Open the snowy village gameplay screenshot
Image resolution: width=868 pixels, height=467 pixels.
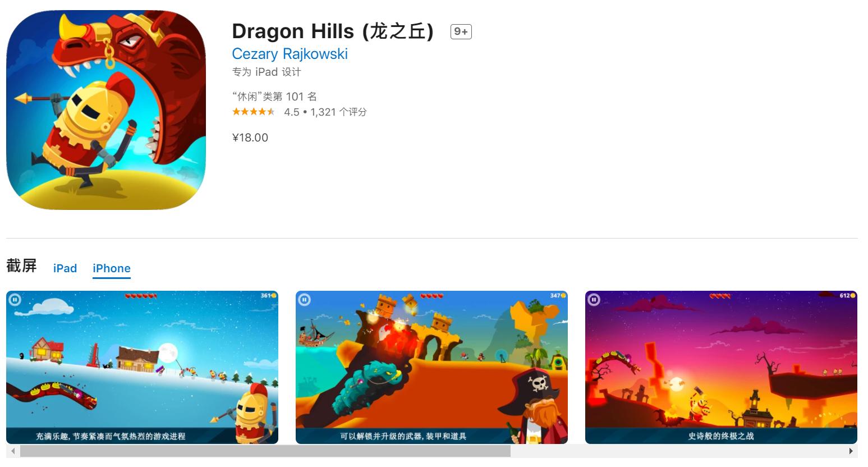[142, 367]
